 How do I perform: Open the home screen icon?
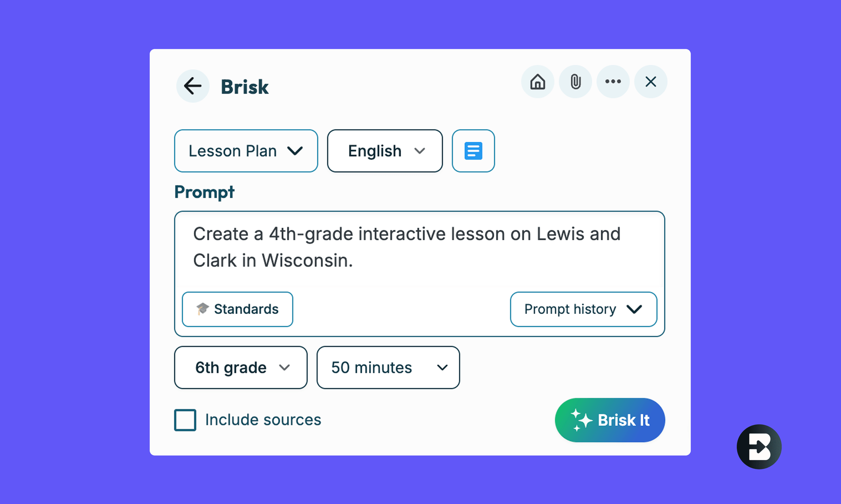click(x=537, y=81)
